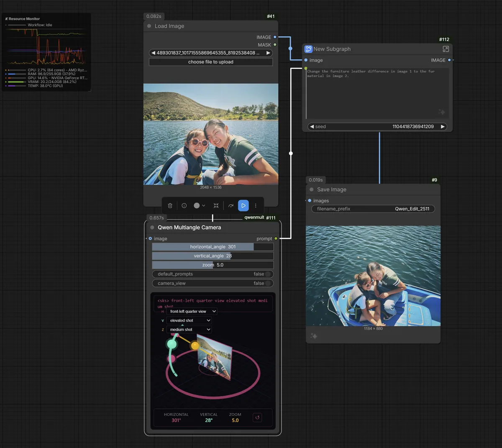The image size is (502, 448).
Task: Increase the seed value with the right arrow
Action: coord(443,126)
